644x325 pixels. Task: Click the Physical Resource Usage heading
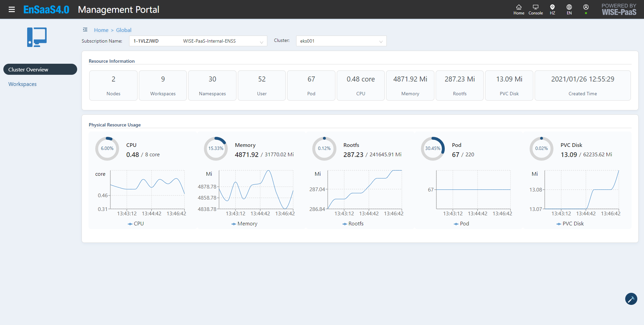pyautogui.click(x=115, y=125)
